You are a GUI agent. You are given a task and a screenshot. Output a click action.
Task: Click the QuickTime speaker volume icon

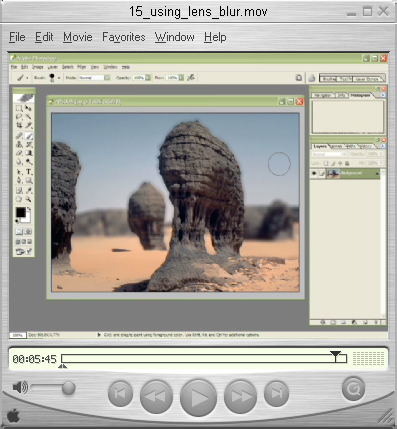[20, 387]
